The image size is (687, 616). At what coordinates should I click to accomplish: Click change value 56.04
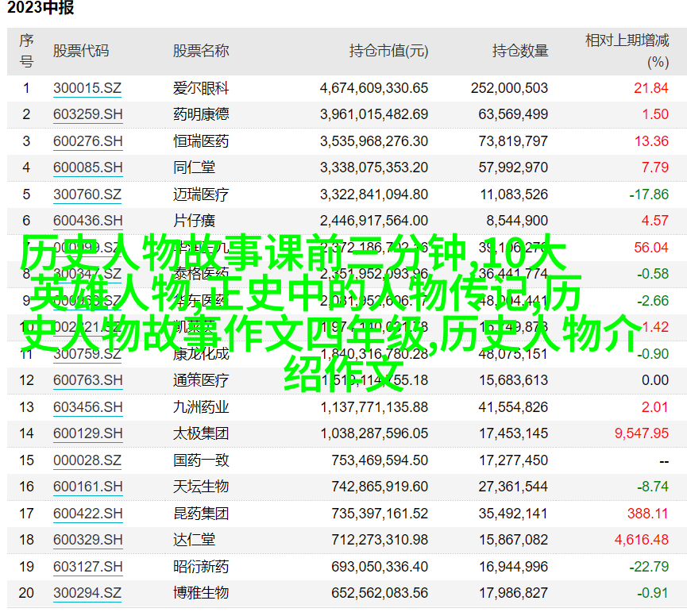(651, 248)
